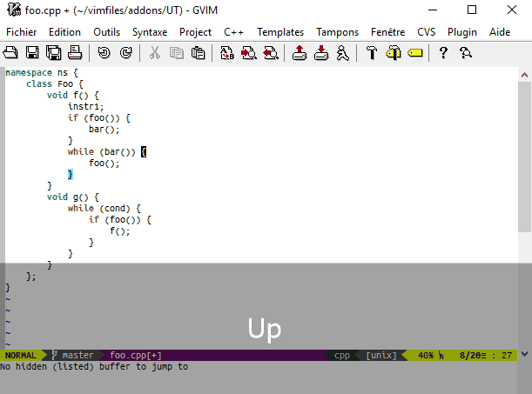Click the [unix] file format indicator
532x394 pixels.
point(381,356)
